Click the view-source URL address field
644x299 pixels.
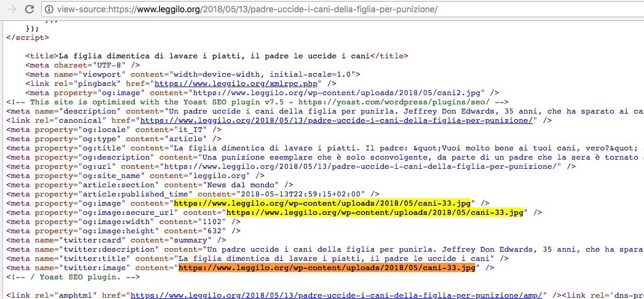[x=246, y=10]
